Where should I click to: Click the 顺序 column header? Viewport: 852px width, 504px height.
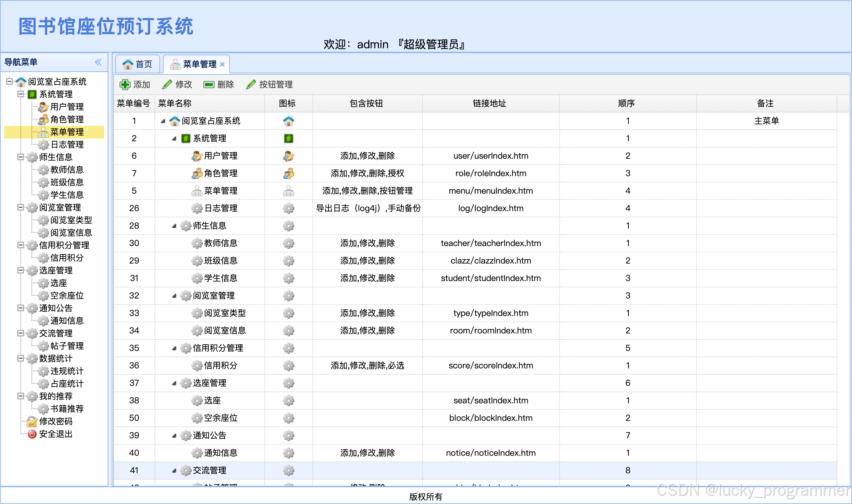tap(626, 103)
